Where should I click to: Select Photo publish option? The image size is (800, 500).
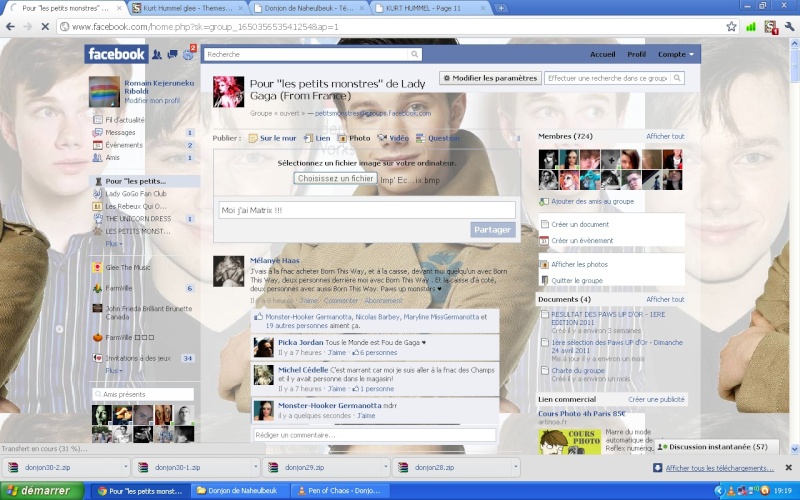click(x=354, y=138)
